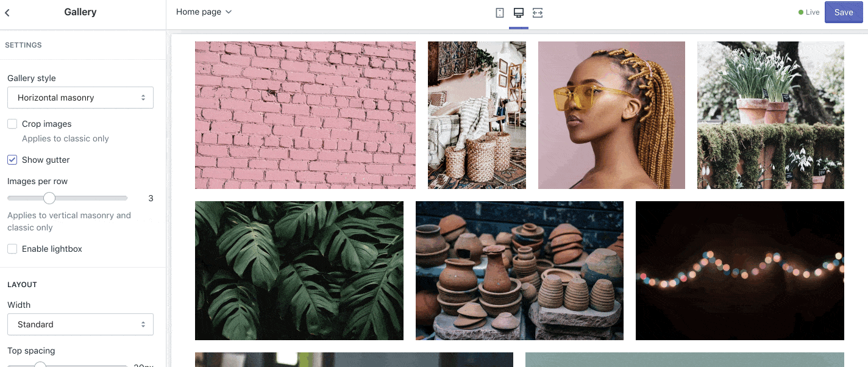This screenshot has width=868, height=367.
Task: Click the pink brick wall image
Action: coord(305,115)
